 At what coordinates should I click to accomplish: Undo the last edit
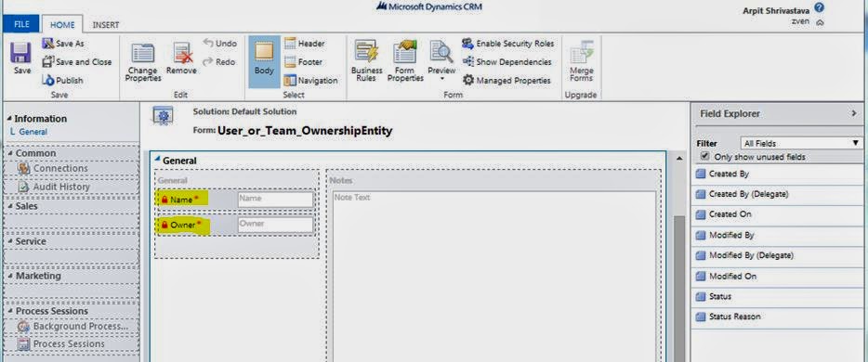[x=219, y=43]
